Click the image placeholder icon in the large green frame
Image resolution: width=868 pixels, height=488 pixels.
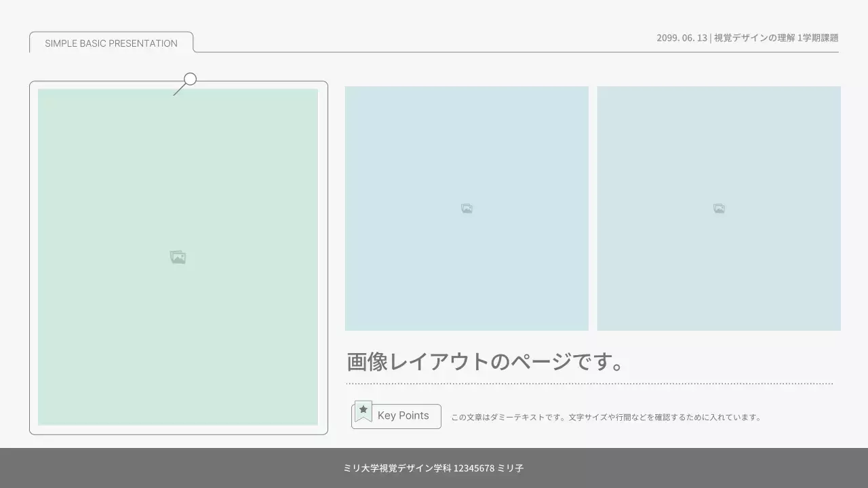click(x=178, y=257)
